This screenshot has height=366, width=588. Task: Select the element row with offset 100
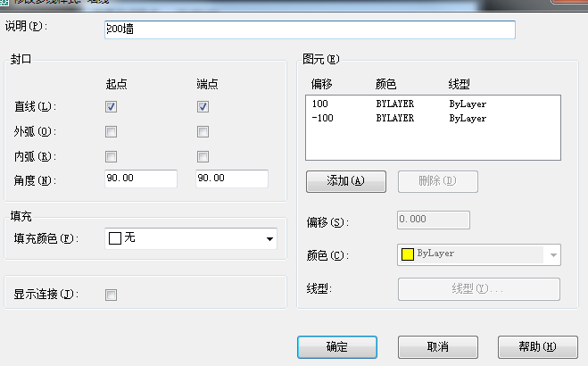tap(398, 104)
